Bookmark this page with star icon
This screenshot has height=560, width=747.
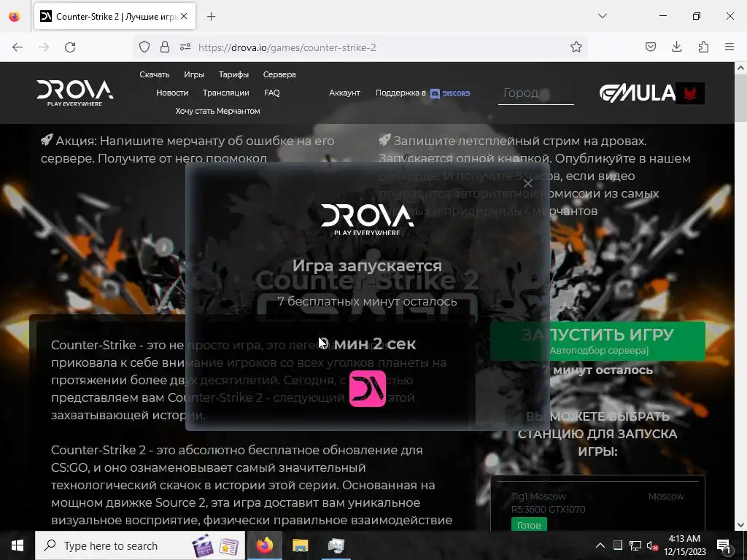[576, 47]
